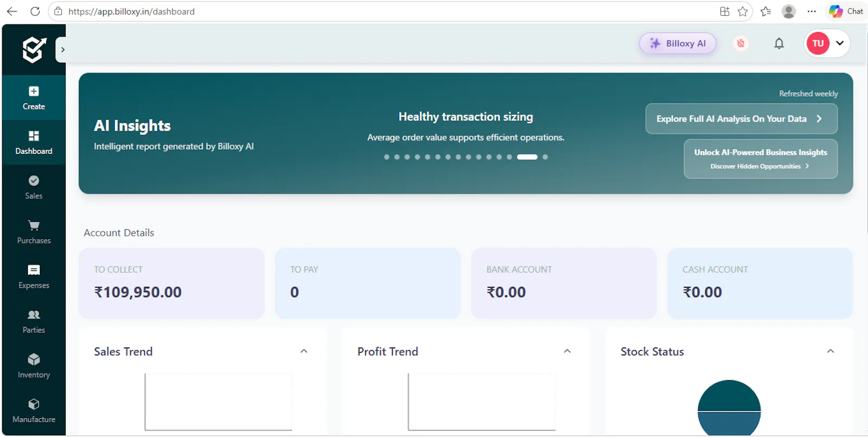
Task: Collapse the Sales Trend panel
Action: tap(304, 351)
